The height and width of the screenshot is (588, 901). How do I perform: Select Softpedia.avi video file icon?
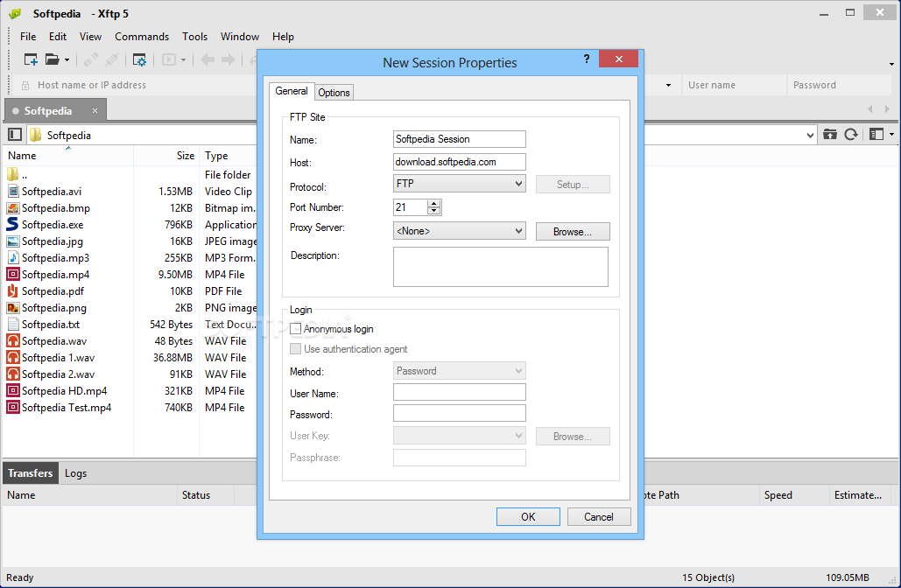13,192
